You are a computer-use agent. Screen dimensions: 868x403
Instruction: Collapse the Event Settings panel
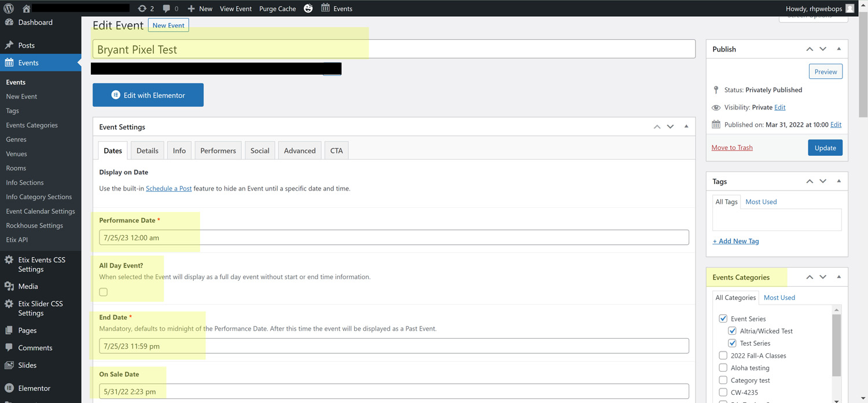pyautogui.click(x=686, y=127)
